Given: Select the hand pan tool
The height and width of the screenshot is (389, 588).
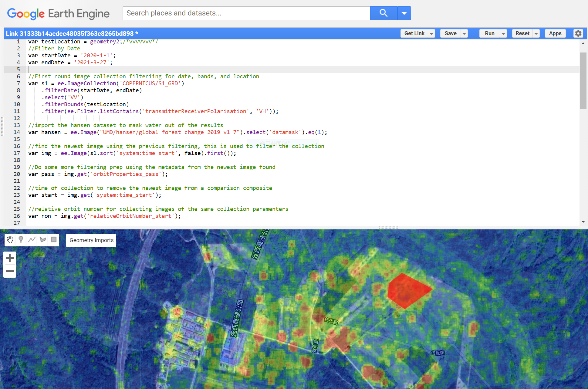Looking at the screenshot, I should click(x=10, y=240).
